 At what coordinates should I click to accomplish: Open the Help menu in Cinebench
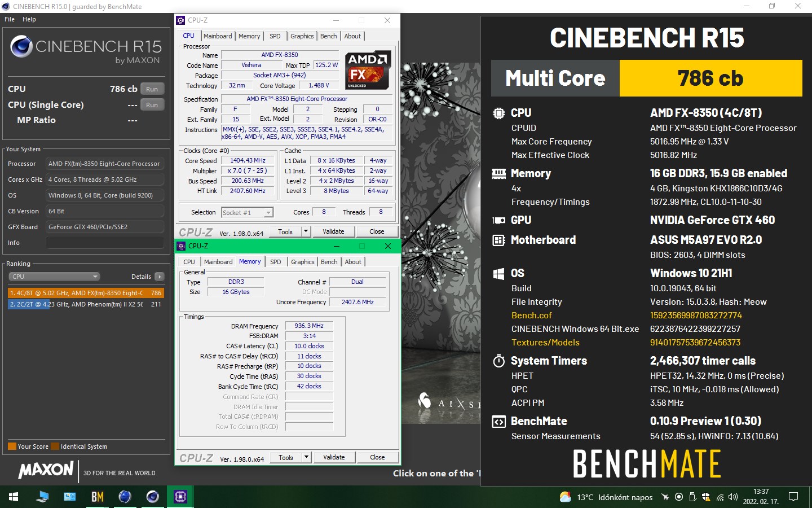[x=29, y=19]
